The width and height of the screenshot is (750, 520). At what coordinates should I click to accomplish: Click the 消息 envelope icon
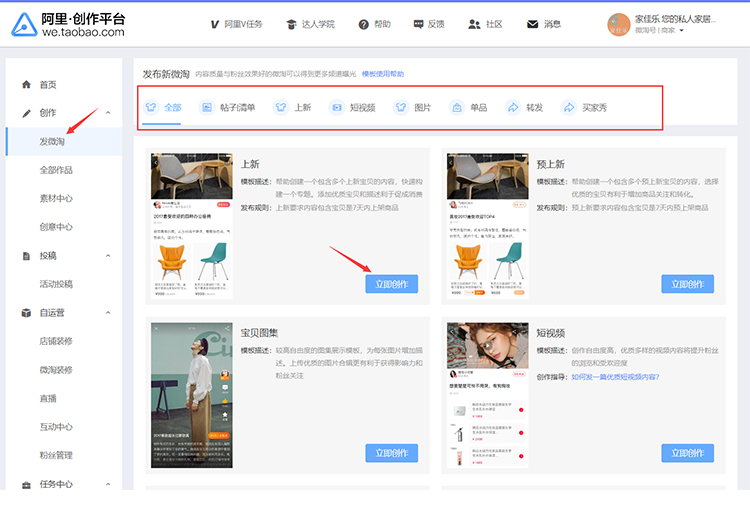point(532,24)
